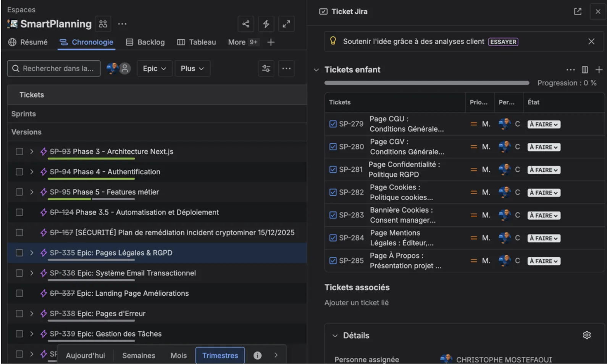Open the Plus filters dropdown
The width and height of the screenshot is (607, 364).
(192, 69)
